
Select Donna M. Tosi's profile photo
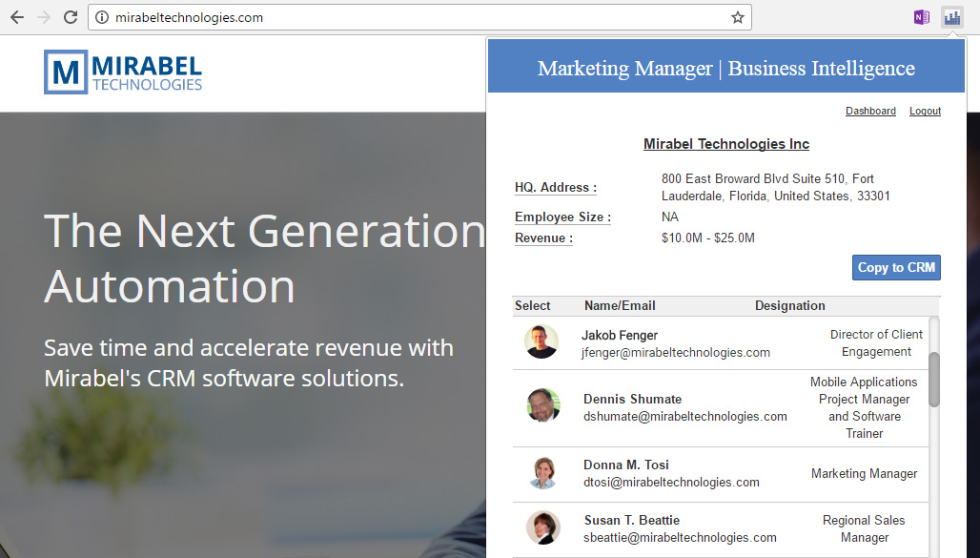click(542, 473)
